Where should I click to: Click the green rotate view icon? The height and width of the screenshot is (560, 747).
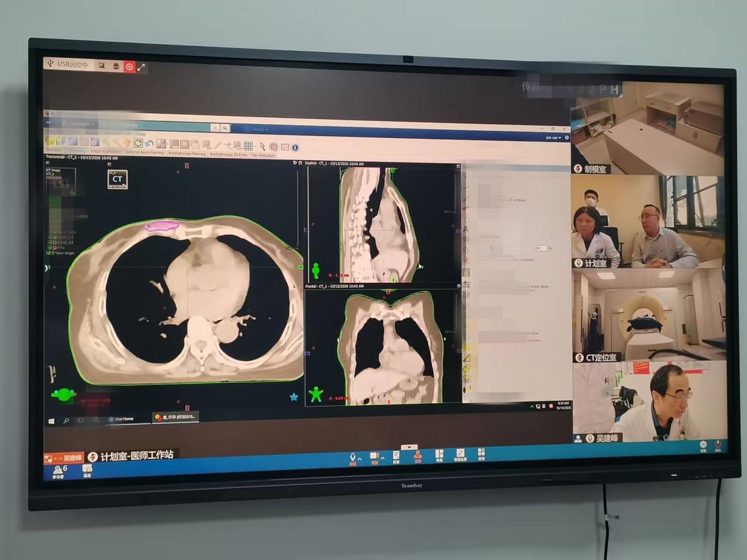[138, 143]
